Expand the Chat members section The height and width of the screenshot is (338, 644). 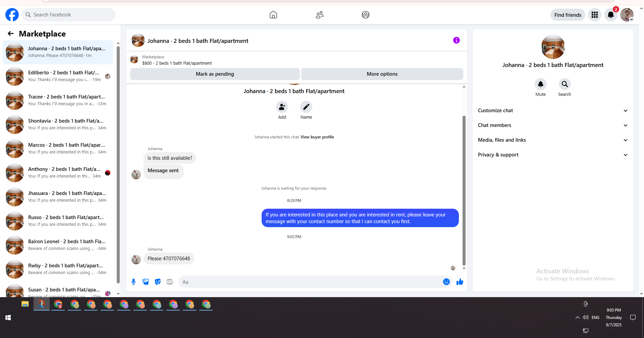pos(553,125)
